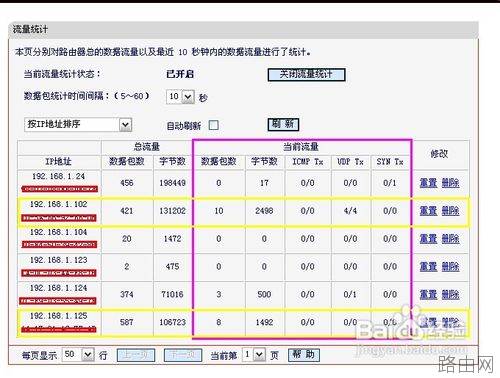This screenshot has width=500, height=378.
Task: Click the UDP Tx column header
Action: point(350,162)
